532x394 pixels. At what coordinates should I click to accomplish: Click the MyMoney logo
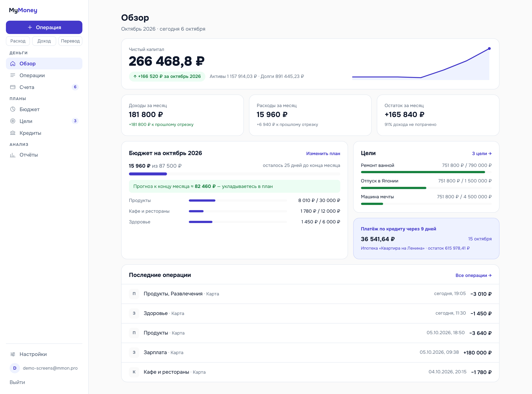click(x=23, y=10)
